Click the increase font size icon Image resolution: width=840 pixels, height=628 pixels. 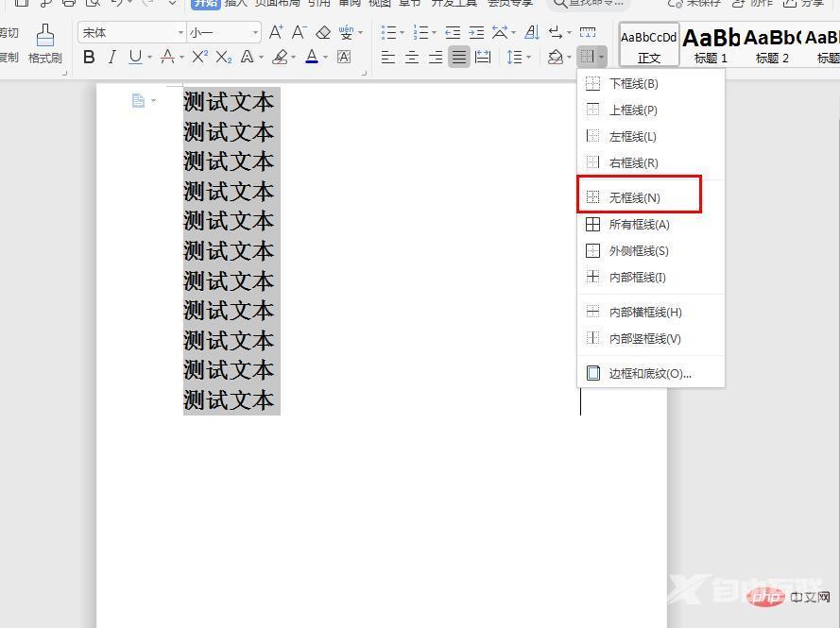click(276, 33)
